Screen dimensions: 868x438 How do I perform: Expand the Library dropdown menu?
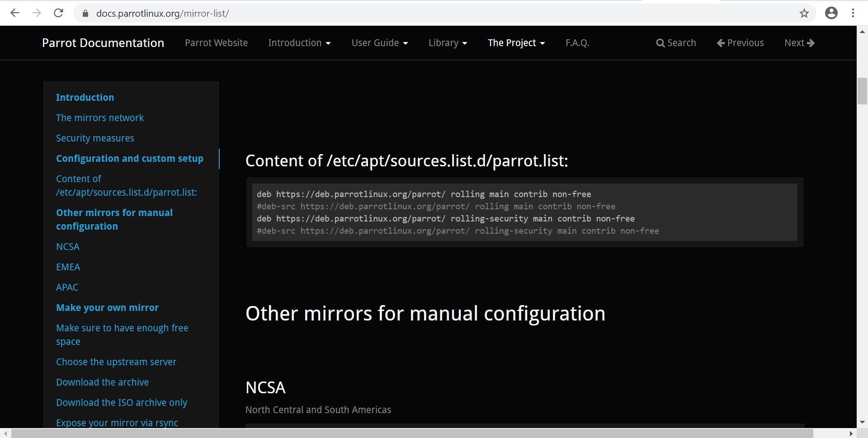tap(448, 43)
